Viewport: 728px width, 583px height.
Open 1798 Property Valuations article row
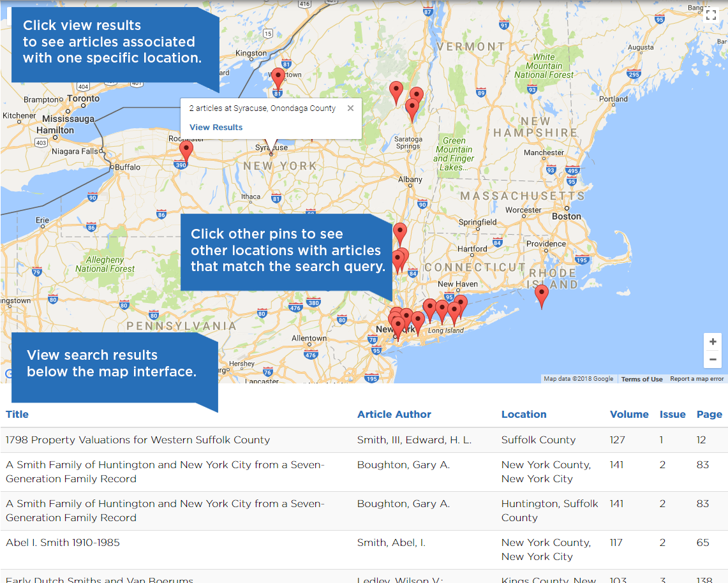click(x=138, y=440)
